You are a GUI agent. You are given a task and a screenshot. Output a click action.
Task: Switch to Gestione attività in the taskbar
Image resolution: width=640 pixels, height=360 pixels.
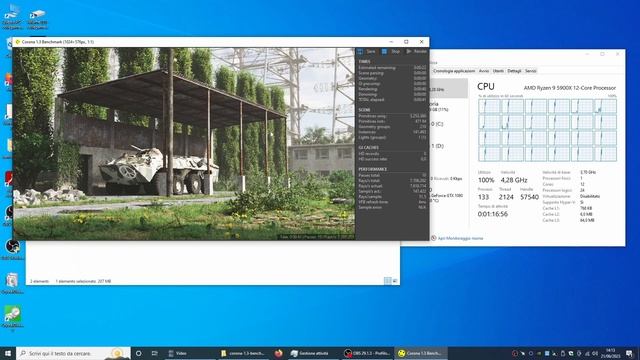(313, 353)
